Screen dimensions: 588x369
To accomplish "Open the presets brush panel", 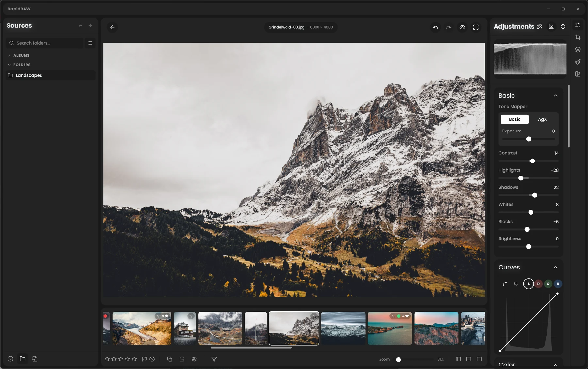I will 578,62.
